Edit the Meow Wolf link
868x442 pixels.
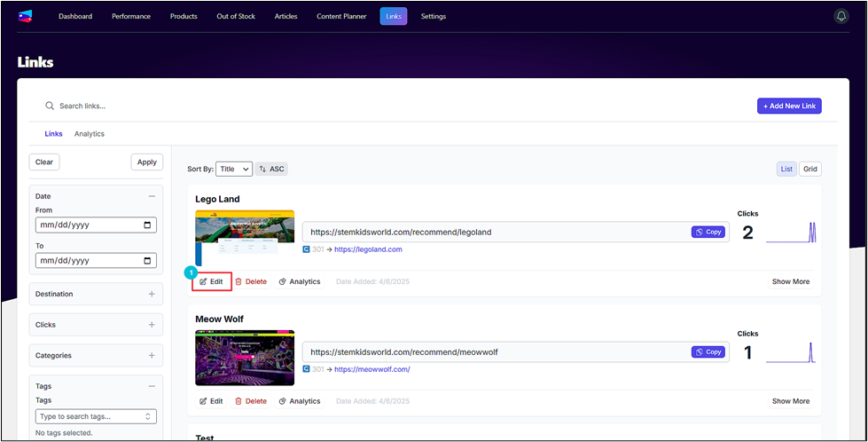(x=212, y=401)
